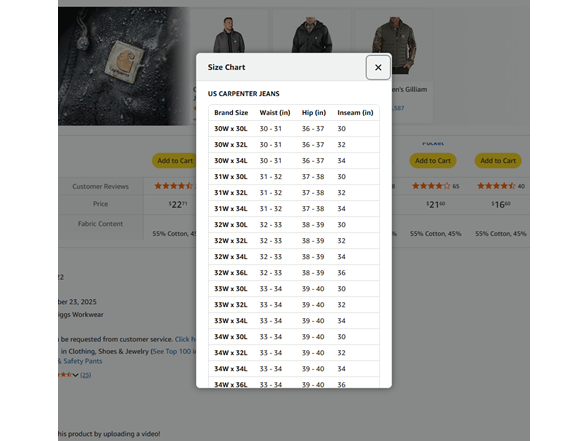Viewport: 588px width, 441px height.
Task: Open the gray jacket product thumbnail
Action: point(229,34)
